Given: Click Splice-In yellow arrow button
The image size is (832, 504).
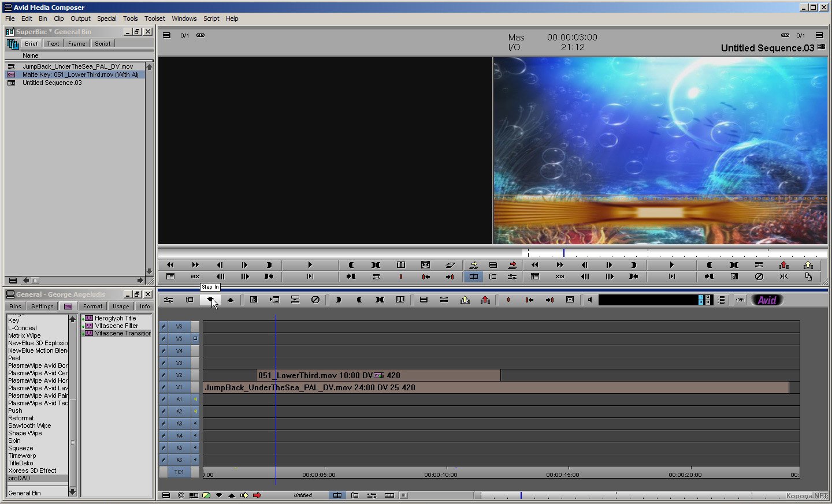Looking at the screenshot, I should [x=473, y=265].
